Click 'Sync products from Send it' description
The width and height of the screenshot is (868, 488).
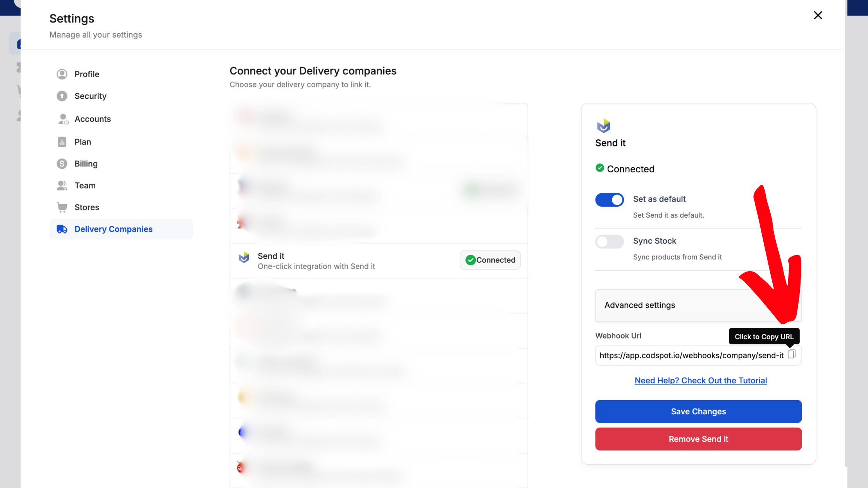[x=677, y=257]
